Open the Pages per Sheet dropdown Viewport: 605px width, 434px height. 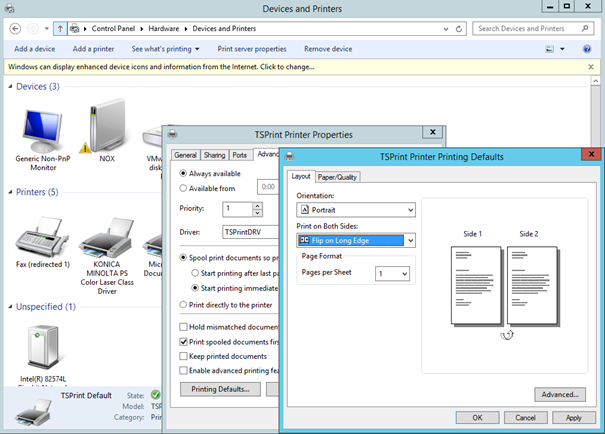tap(392, 273)
